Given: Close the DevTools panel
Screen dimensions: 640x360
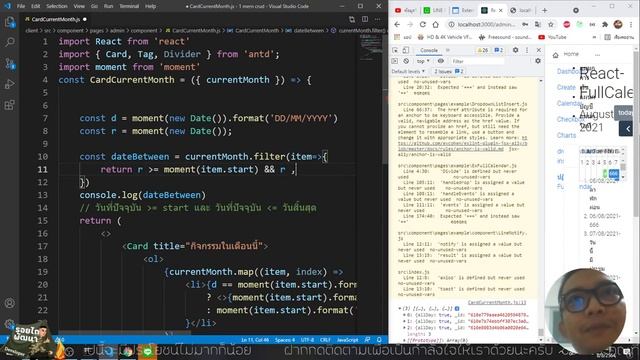Looking at the screenshot, I should (538, 50).
